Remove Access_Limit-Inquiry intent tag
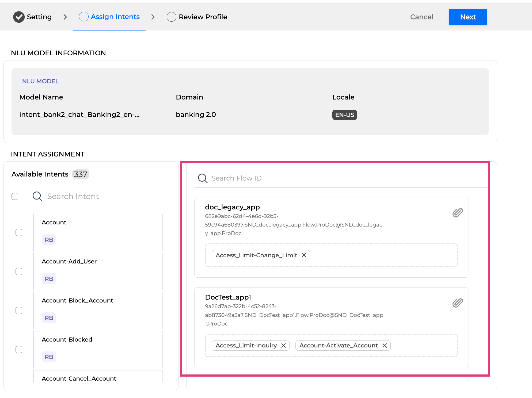 coord(284,346)
